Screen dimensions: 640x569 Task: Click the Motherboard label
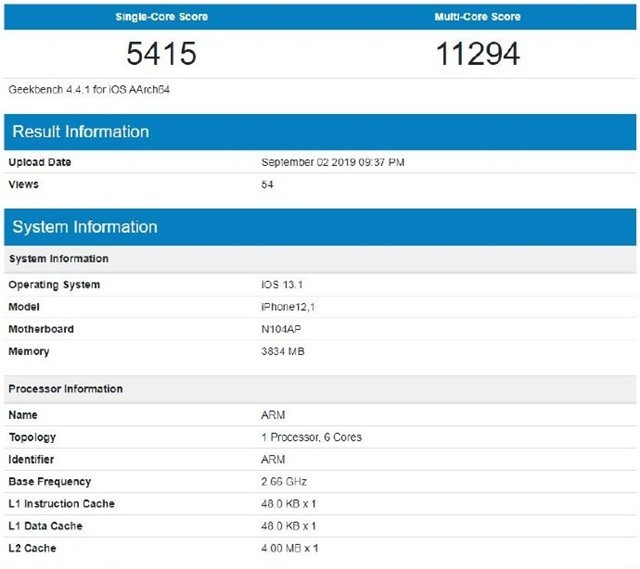[41, 329]
